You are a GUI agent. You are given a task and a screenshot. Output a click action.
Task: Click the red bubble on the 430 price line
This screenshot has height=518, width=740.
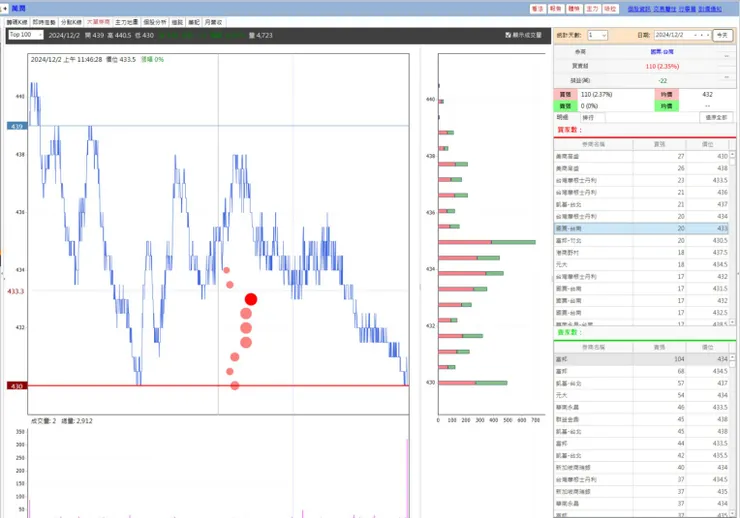(235, 385)
